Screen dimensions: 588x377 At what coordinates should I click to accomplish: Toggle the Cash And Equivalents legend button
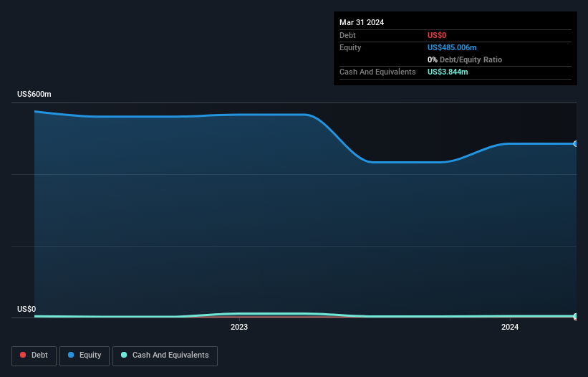tap(165, 355)
